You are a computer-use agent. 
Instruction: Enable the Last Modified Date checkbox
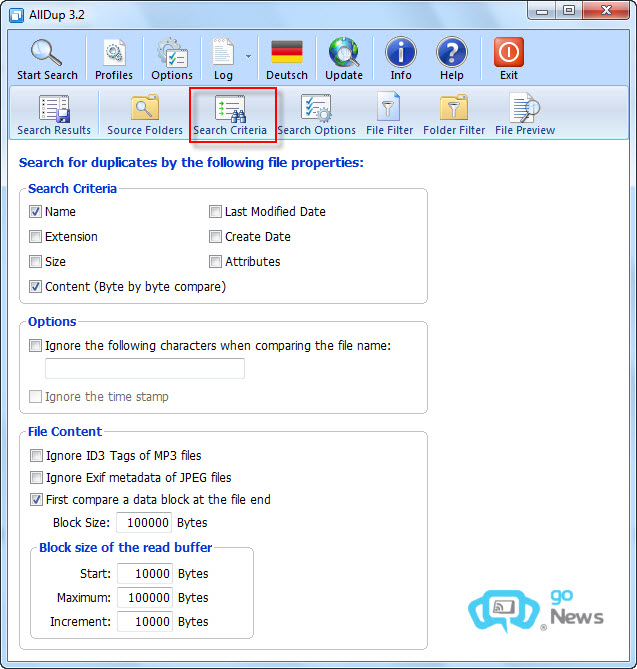tap(215, 212)
